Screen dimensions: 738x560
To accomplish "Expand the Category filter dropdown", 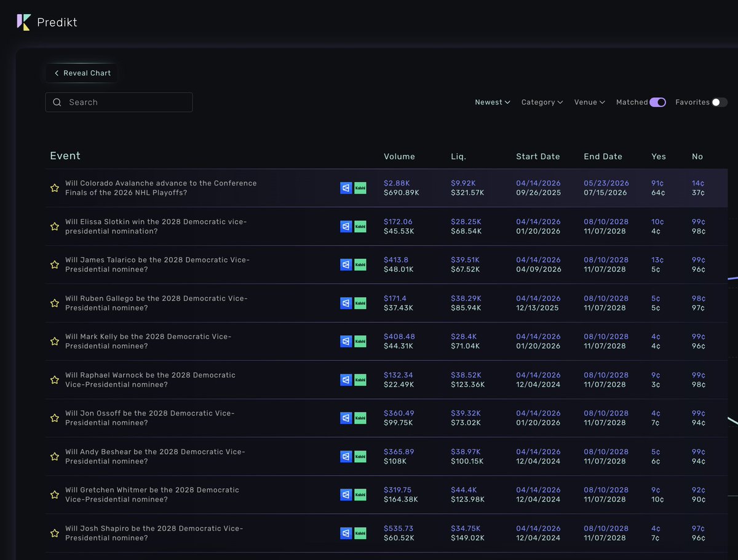I will (x=542, y=103).
